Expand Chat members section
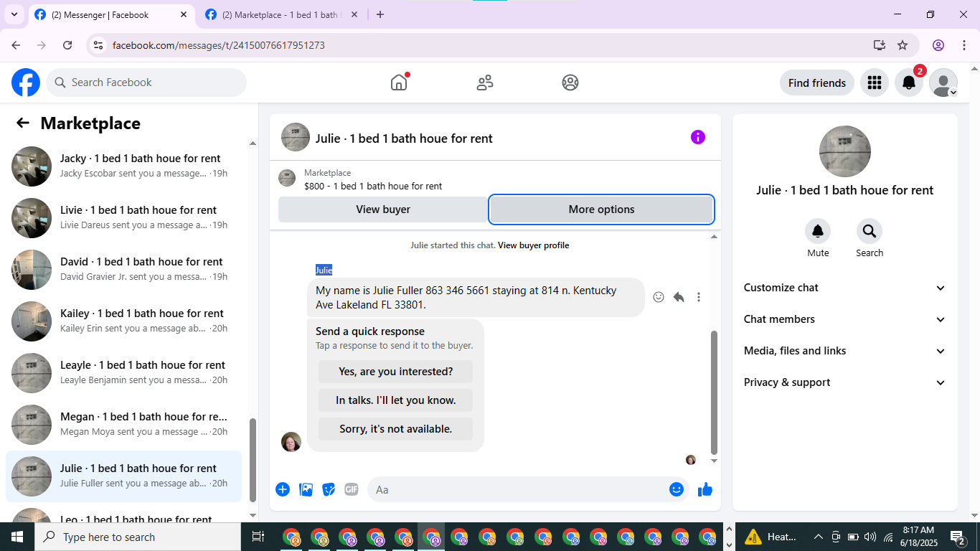The height and width of the screenshot is (551, 980). [x=845, y=319]
